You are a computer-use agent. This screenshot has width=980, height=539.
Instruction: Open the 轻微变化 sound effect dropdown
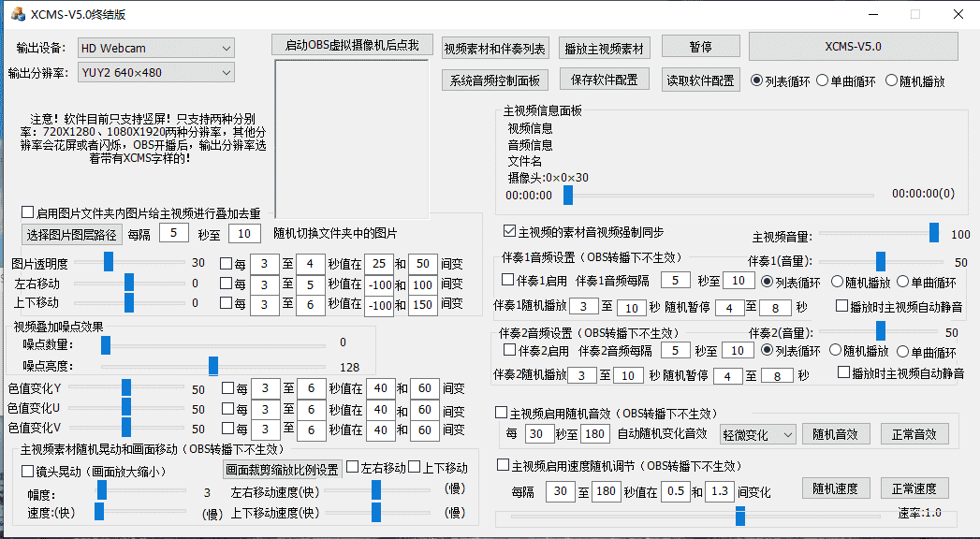click(x=758, y=434)
